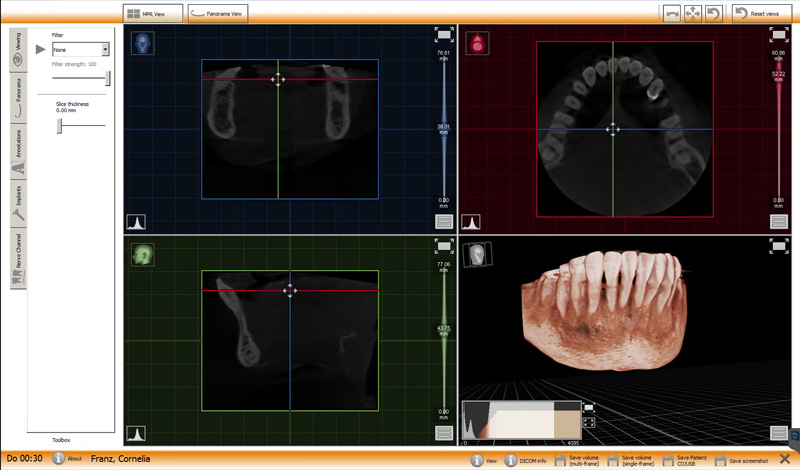Click the pan/move arrows icon in top toolbar

(692, 13)
